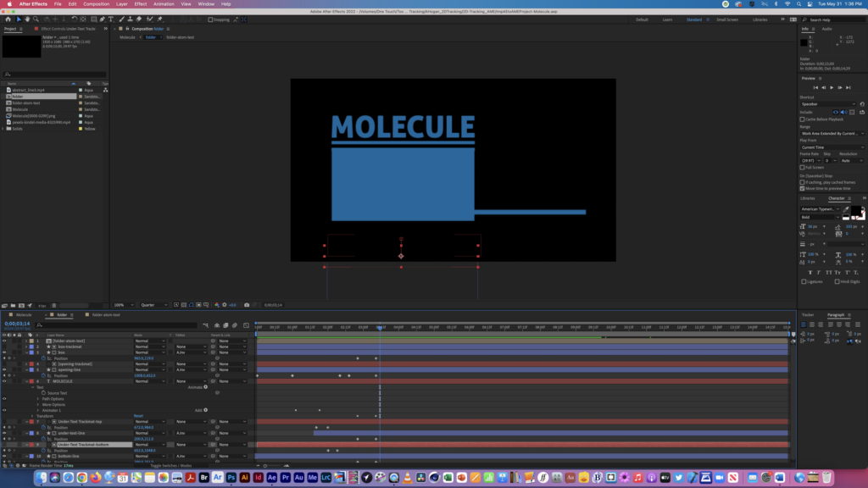Open After Effects from the Dock

[x=272, y=478]
